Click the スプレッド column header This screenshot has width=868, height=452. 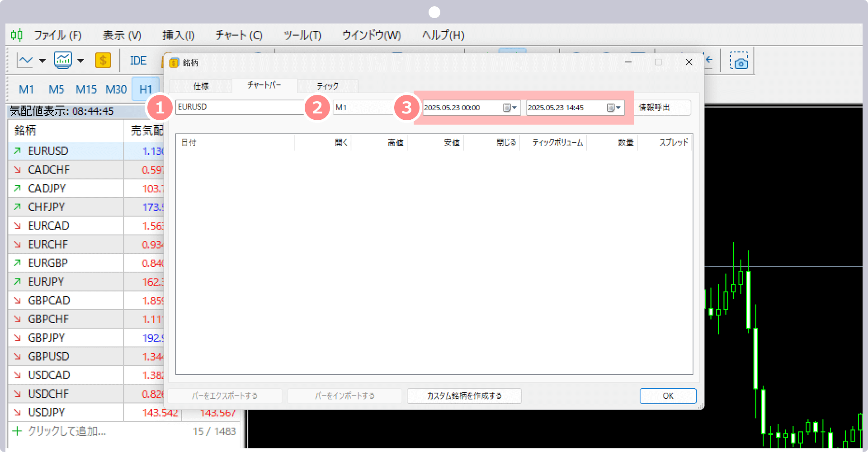coord(665,142)
